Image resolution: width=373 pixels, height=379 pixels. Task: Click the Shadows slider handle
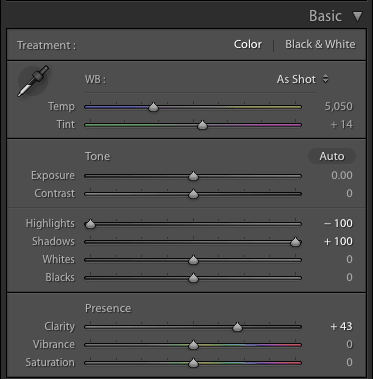pos(295,242)
